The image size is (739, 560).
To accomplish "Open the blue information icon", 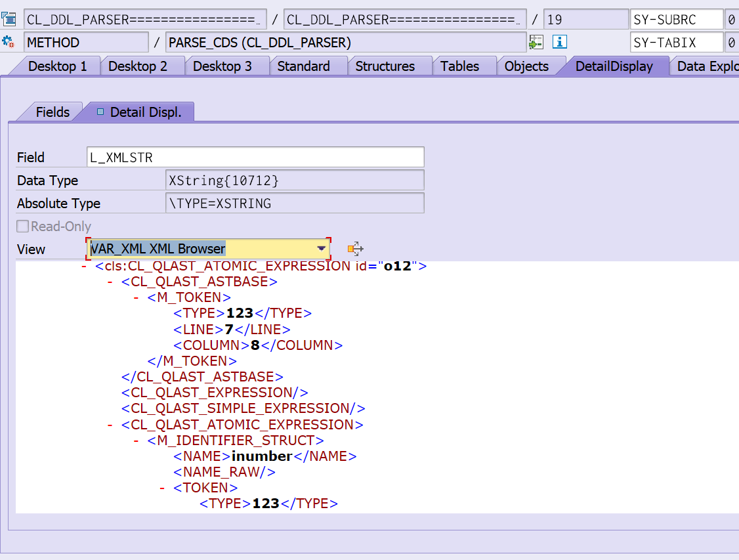I will pos(559,42).
